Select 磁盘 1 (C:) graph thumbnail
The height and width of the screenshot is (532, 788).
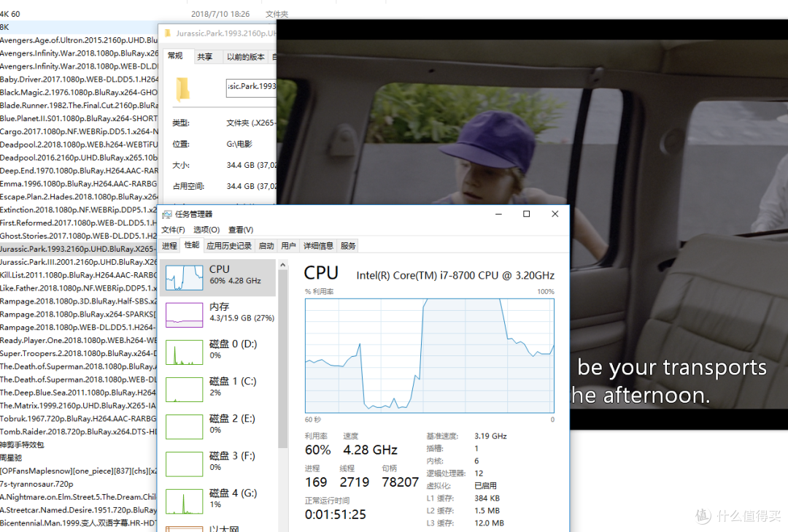(x=185, y=389)
